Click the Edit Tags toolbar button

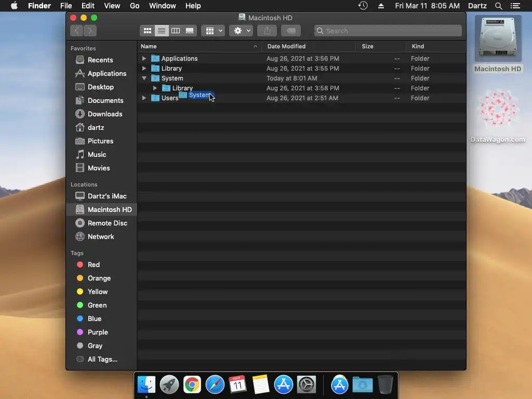pos(291,31)
